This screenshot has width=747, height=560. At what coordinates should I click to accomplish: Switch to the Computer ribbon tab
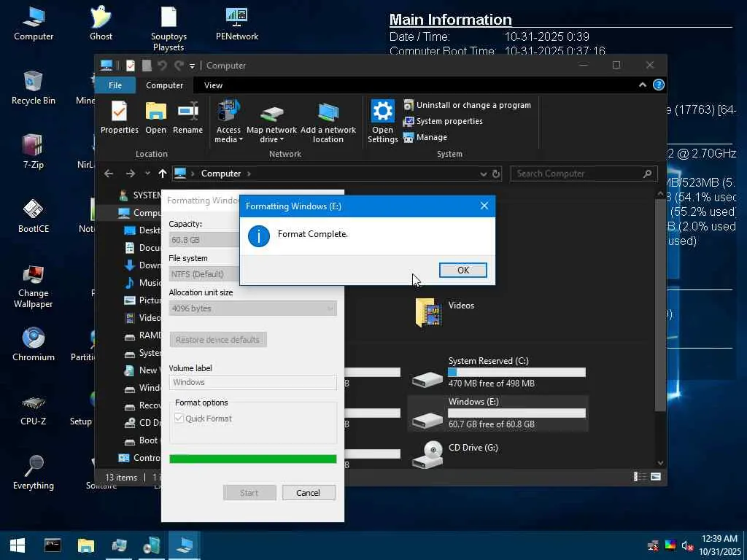tap(164, 85)
